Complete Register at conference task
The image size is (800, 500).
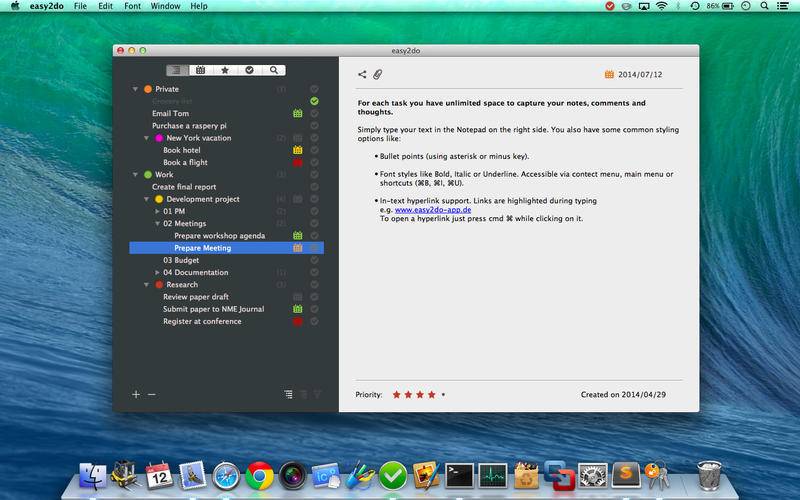tap(315, 321)
